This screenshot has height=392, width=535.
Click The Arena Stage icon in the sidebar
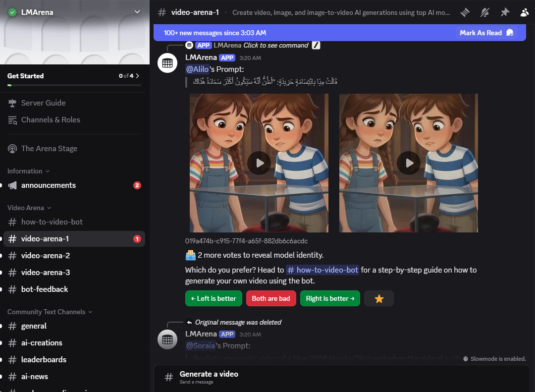click(x=12, y=149)
